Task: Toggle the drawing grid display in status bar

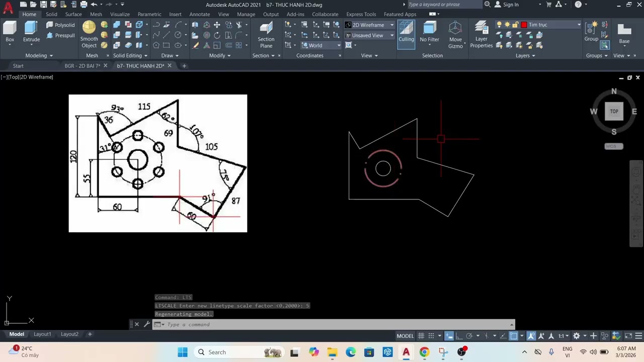Action: (x=421, y=336)
